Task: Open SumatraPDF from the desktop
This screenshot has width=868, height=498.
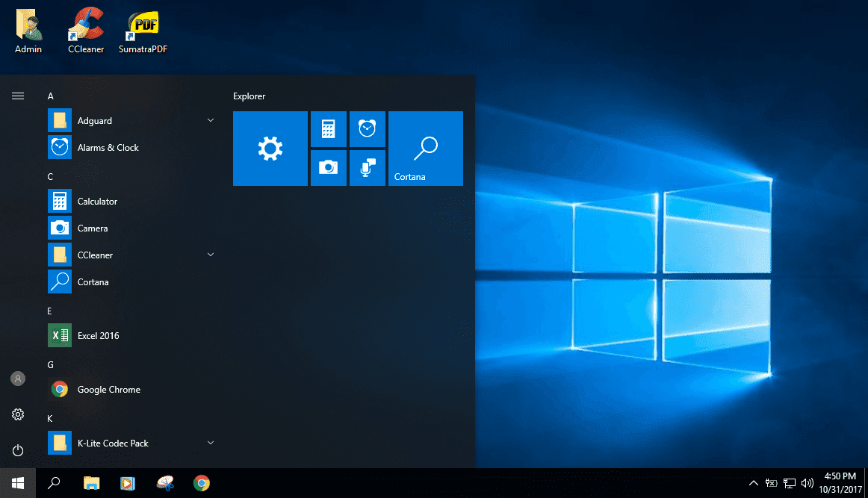Action: tap(142, 30)
